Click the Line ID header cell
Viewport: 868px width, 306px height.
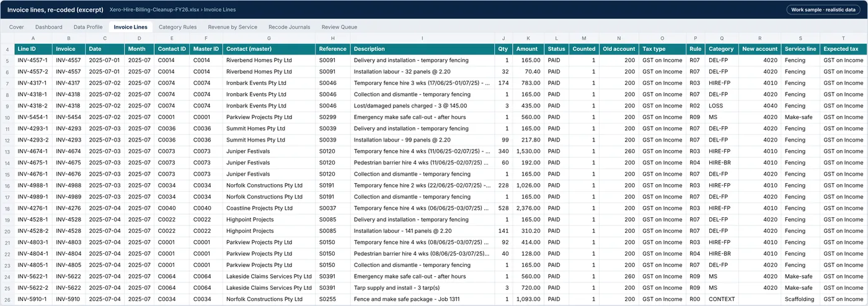click(x=33, y=49)
